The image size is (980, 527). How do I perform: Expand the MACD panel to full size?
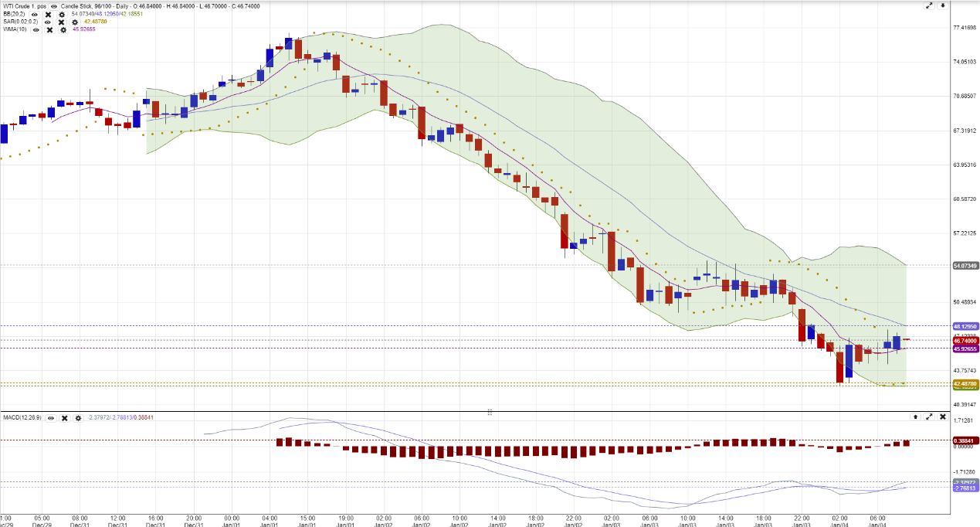929,416
